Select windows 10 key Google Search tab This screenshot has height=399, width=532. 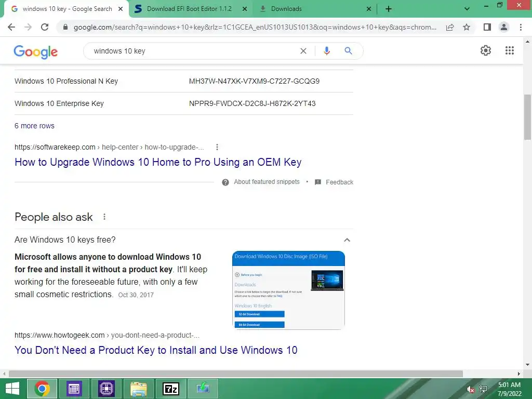click(67, 9)
